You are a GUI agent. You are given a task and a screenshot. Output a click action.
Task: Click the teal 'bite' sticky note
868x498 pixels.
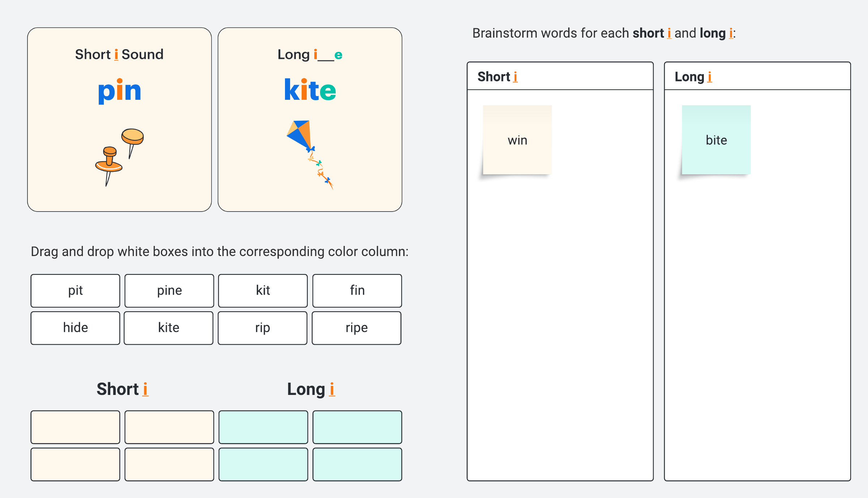pos(716,140)
